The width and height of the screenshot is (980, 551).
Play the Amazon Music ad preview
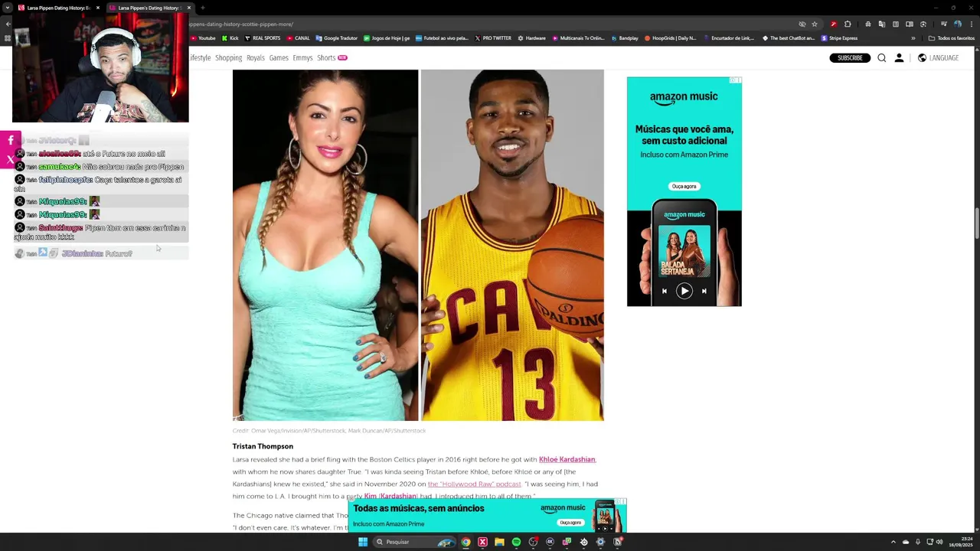tap(684, 291)
